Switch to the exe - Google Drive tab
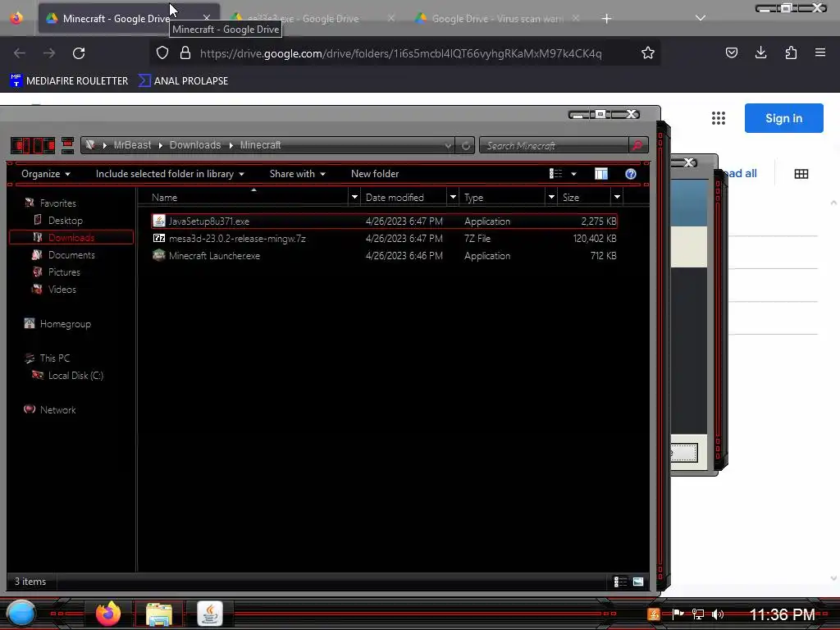 313,19
